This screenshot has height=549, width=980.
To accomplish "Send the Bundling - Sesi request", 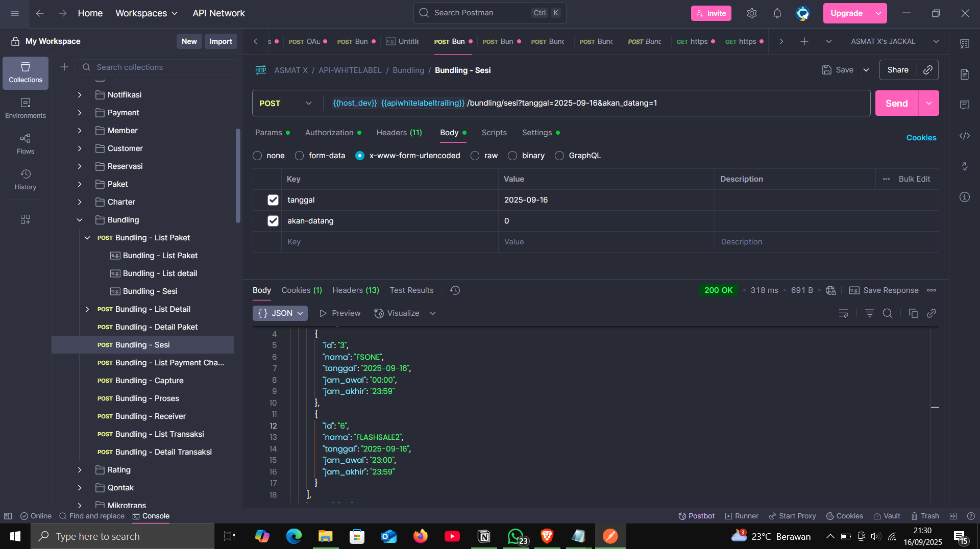I will tap(897, 103).
